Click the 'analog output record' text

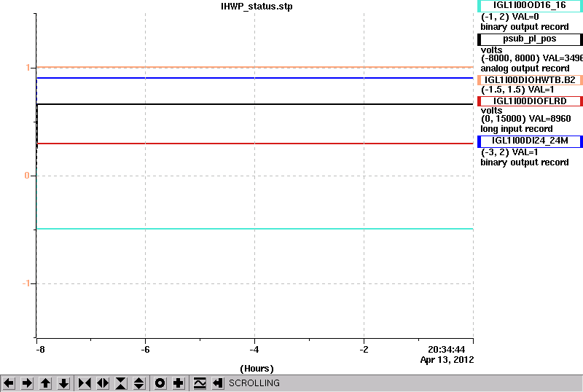525,68
